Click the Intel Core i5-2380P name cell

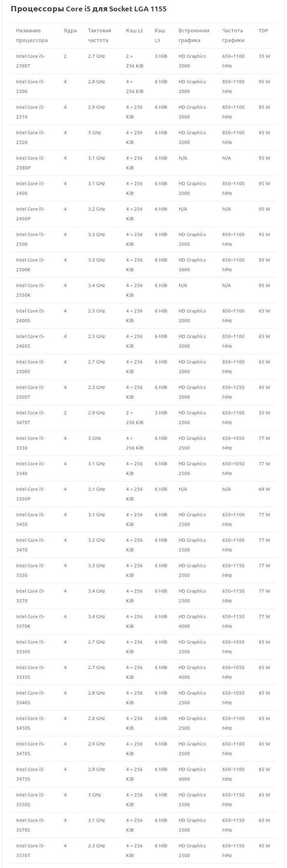coord(30,163)
